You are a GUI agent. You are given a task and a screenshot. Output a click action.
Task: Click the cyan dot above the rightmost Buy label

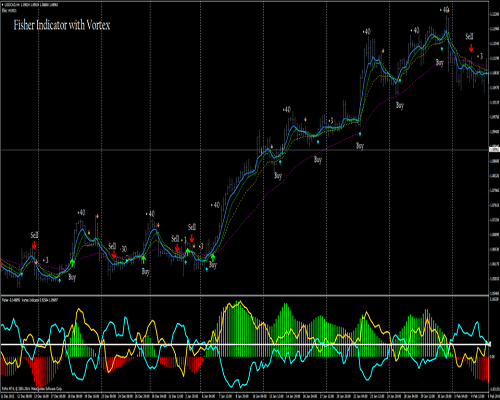coord(442,49)
